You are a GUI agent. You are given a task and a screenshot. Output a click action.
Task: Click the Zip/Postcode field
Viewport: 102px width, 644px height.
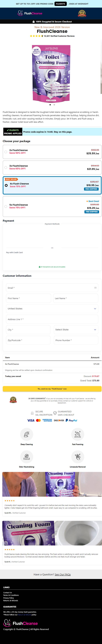pyautogui.click(x=28, y=340)
